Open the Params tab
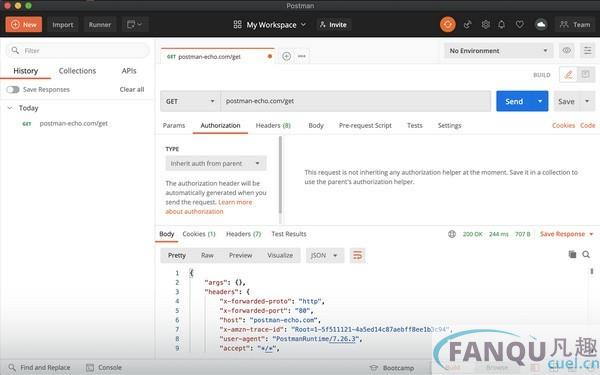Viewport: 600px width, 375px height. [174, 126]
